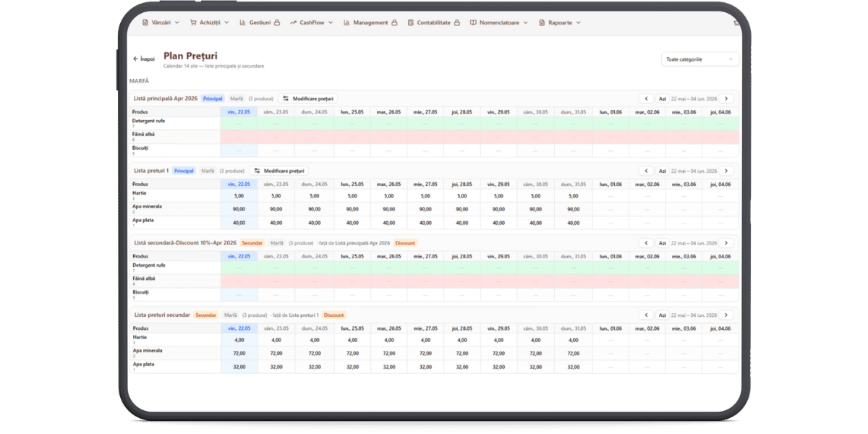Open the Rapoarte menu
The height and width of the screenshot is (434, 868).
[559, 22]
